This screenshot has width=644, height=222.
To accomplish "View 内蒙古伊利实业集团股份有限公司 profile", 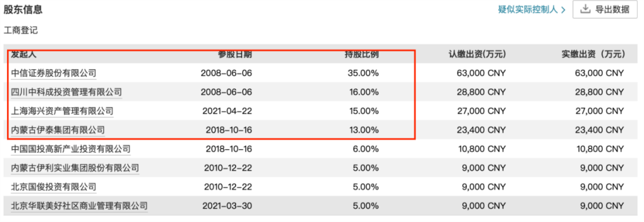I will pyautogui.click(x=75, y=168).
